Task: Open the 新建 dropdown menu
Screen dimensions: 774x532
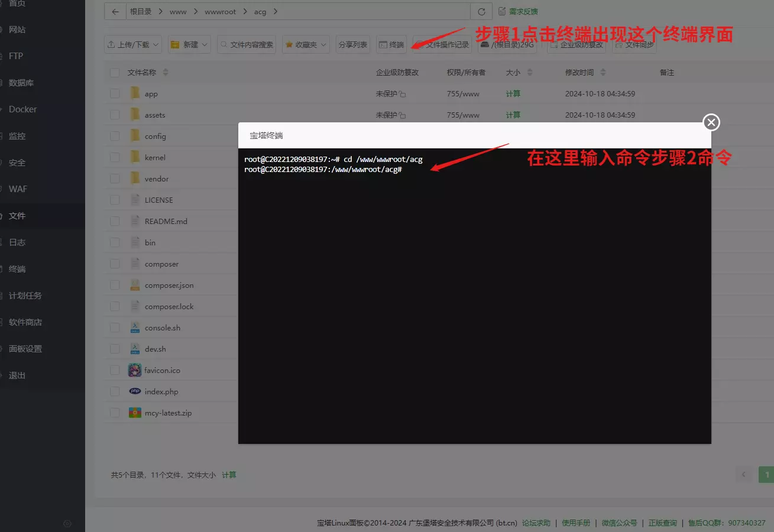Action: tap(189, 44)
